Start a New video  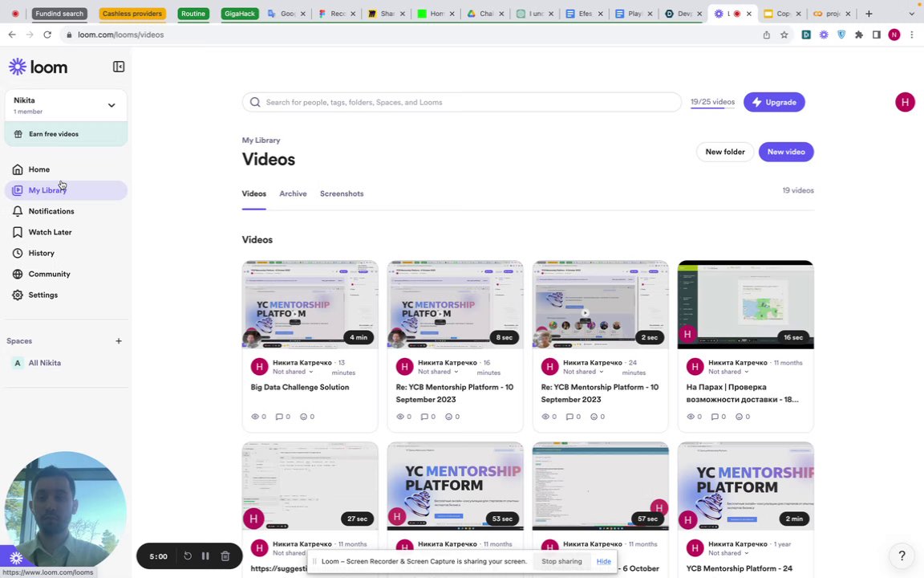(785, 152)
